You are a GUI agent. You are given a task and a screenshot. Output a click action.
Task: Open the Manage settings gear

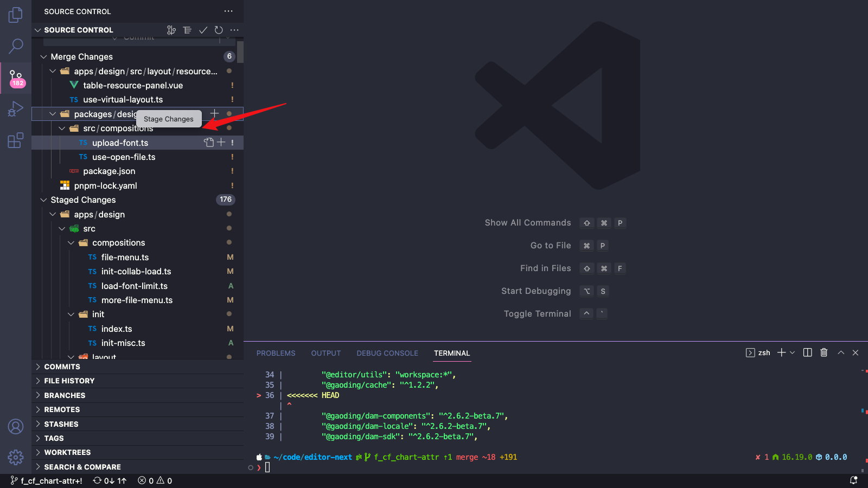point(16,458)
